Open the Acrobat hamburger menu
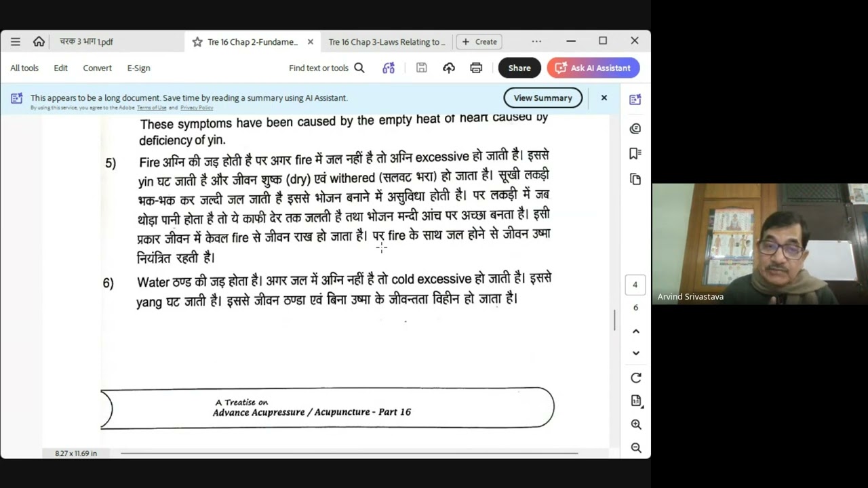This screenshot has width=868, height=488. [16, 41]
